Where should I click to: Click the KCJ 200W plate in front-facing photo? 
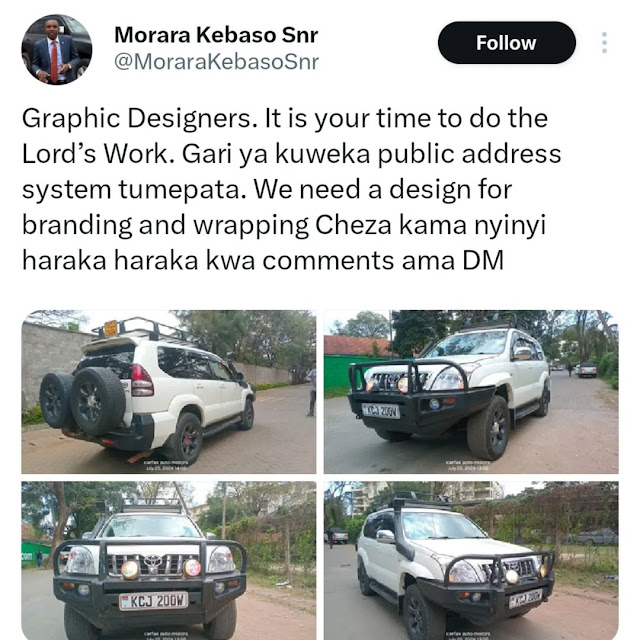(x=153, y=601)
